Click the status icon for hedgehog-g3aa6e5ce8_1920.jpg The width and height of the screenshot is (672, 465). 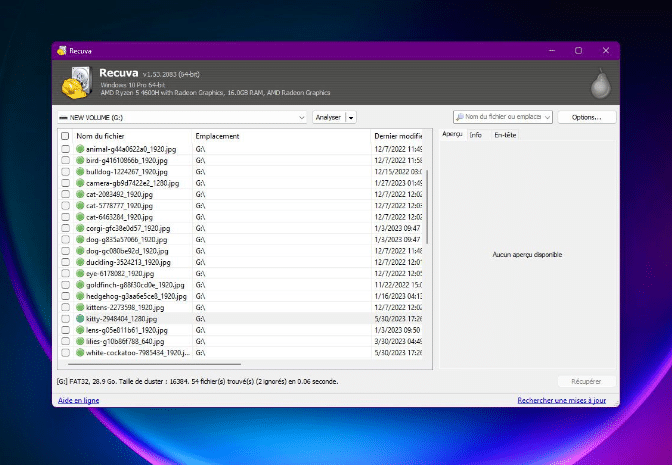tap(80, 296)
